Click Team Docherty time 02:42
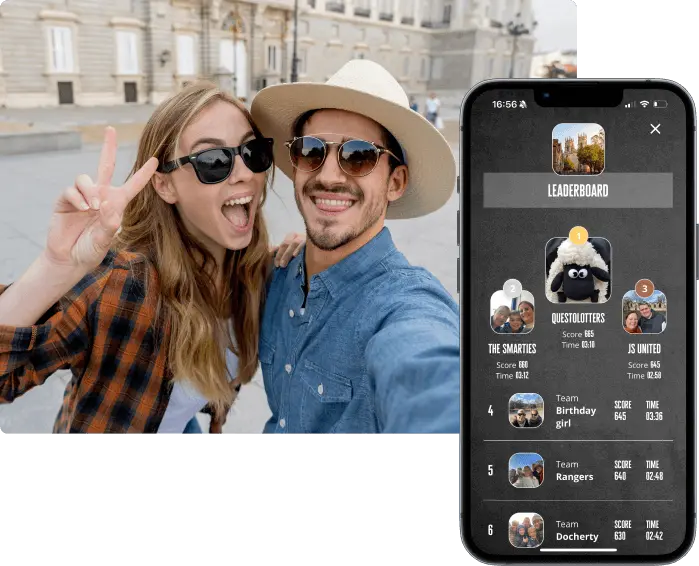 click(653, 536)
